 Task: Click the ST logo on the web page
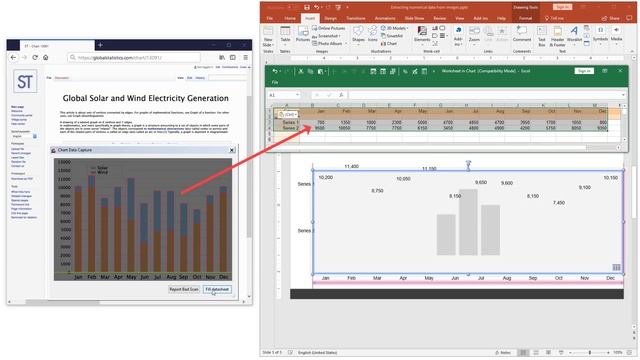pyautogui.click(x=25, y=82)
